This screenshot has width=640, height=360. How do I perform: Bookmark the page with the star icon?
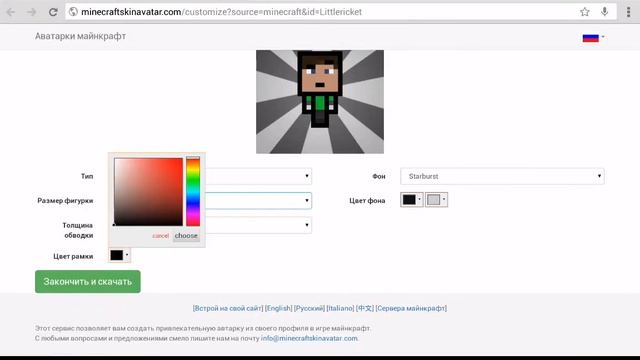[x=584, y=12]
